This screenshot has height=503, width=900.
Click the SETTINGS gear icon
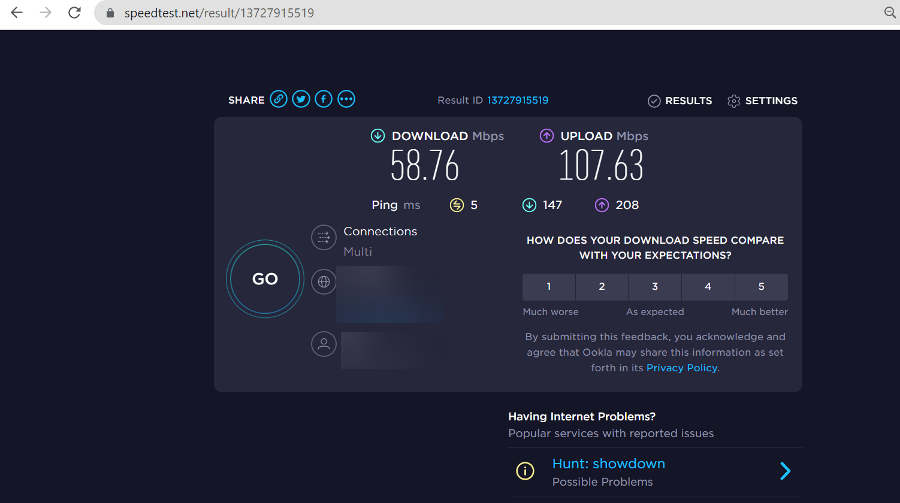point(734,101)
